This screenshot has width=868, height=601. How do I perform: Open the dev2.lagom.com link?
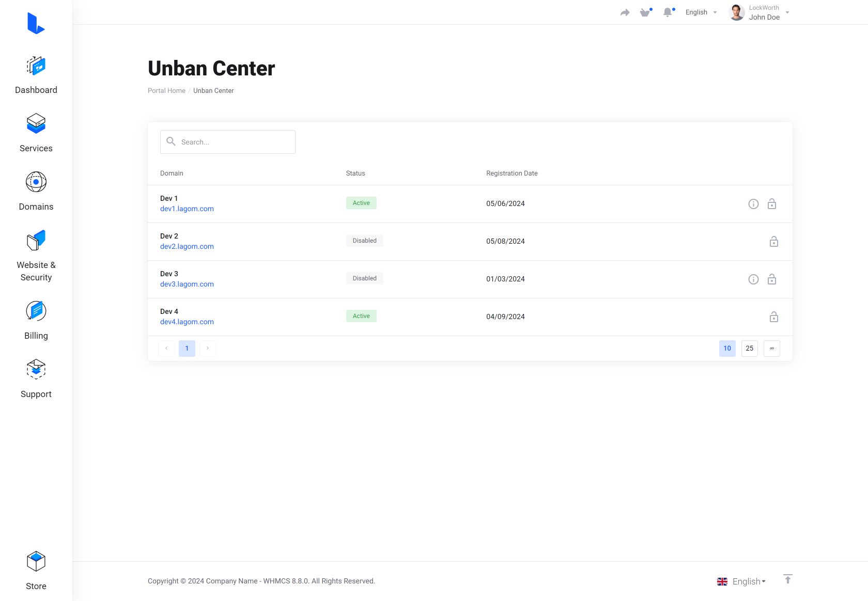pos(187,246)
